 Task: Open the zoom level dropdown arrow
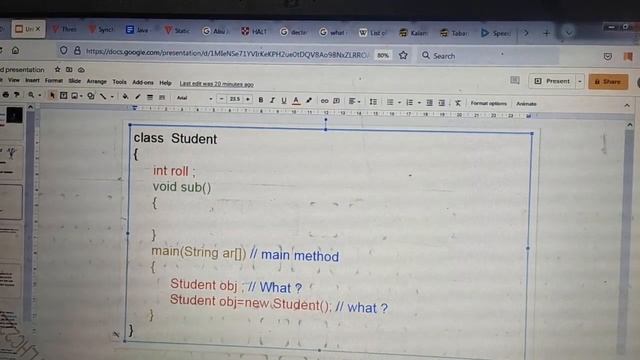point(40,96)
